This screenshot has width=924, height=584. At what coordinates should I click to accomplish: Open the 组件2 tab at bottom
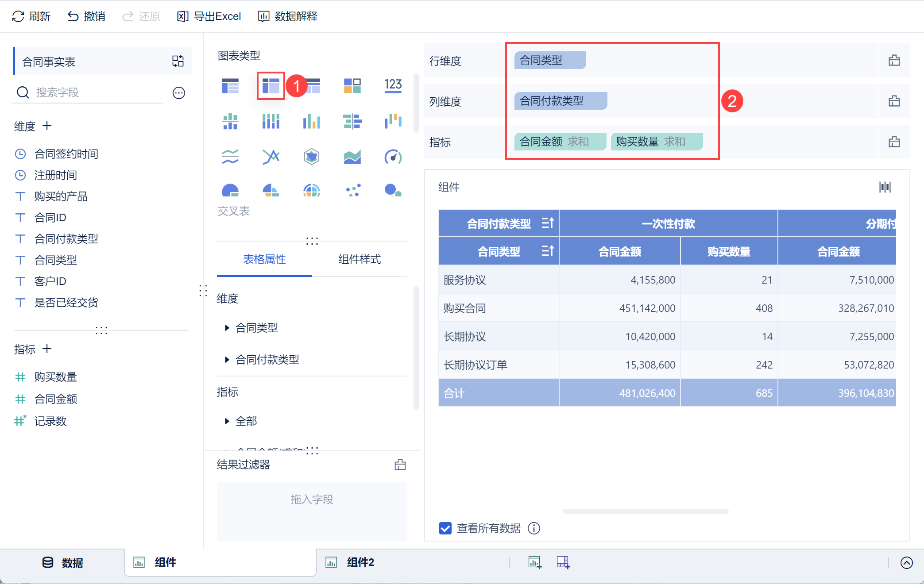click(360, 562)
